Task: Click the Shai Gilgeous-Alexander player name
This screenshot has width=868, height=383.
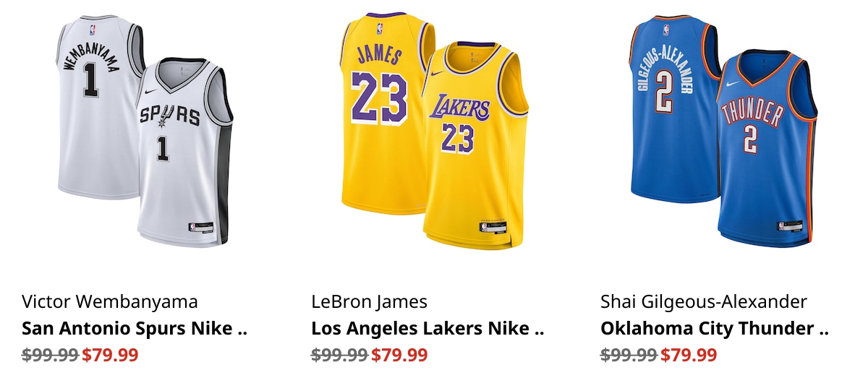Action: 704,301
